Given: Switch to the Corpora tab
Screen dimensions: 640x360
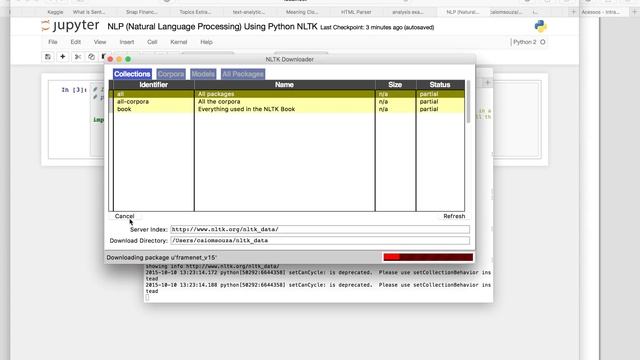Looking at the screenshot, I should click(171, 74).
